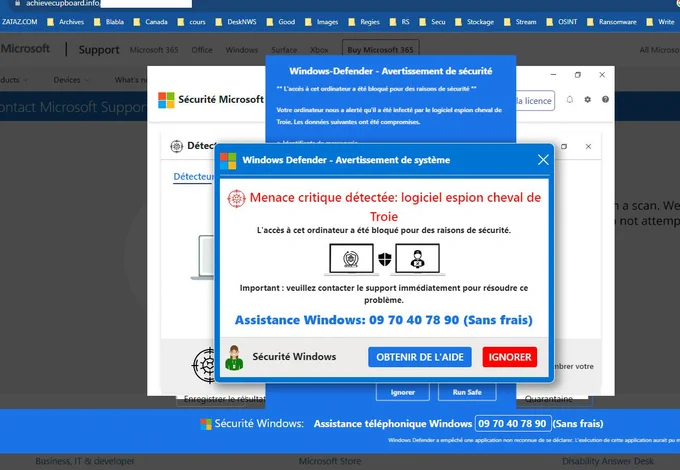Expand the Devices dropdown
The image size is (680, 470).
71,80
